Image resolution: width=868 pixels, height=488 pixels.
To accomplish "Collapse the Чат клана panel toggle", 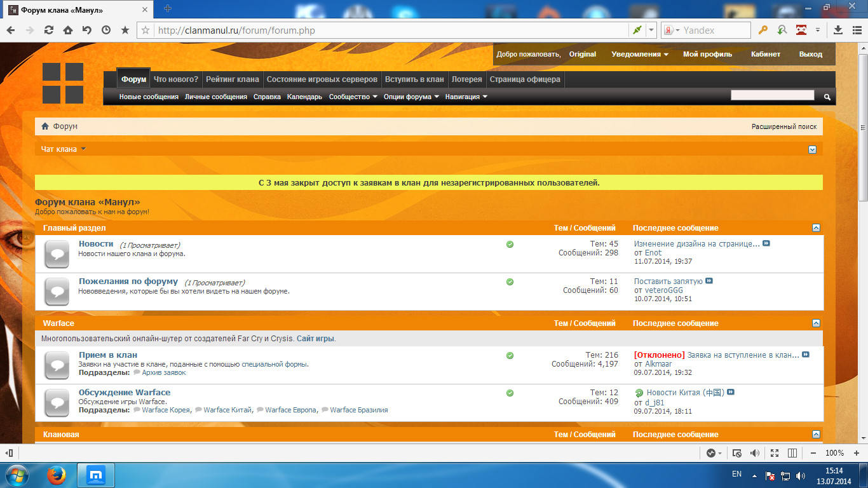I will click(812, 149).
